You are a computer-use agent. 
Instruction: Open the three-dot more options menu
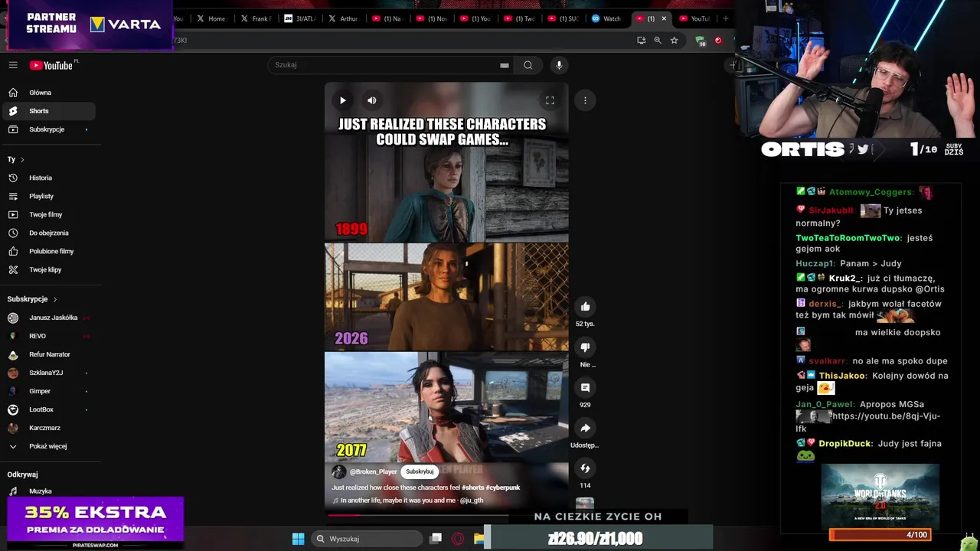coord(585,100)
